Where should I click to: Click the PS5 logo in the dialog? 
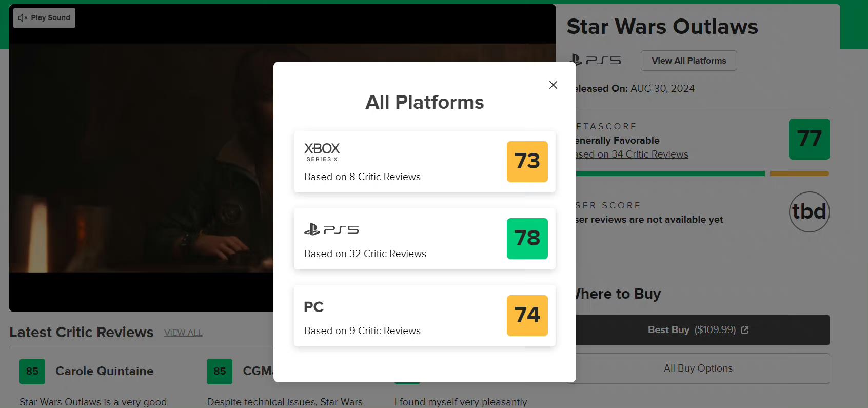pyautogui.click(x=331, y=229)
